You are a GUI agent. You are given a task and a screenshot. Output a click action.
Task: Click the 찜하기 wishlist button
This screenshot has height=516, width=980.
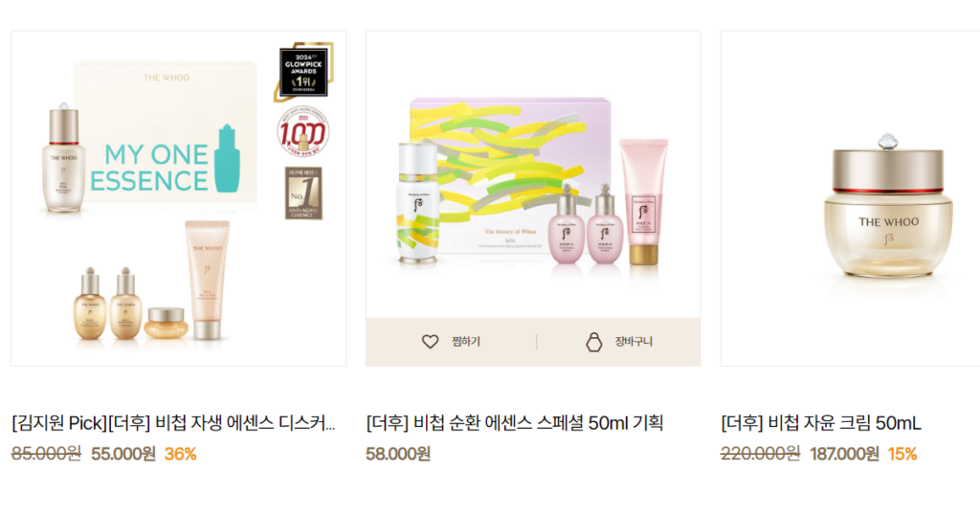pyautogui.click(x=451, y=342)
